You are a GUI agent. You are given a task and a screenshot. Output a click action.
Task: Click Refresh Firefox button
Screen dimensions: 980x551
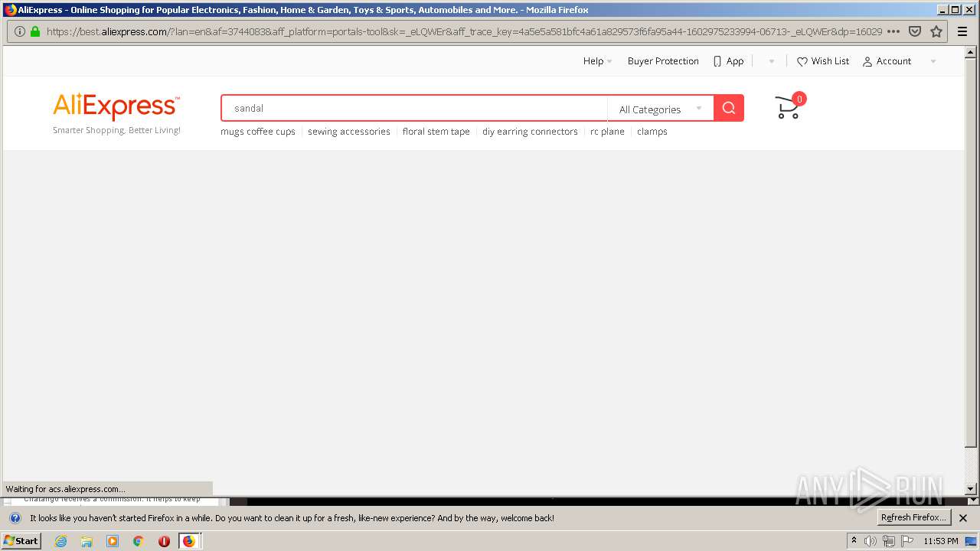pyautogui.click(x=914, y=518)
